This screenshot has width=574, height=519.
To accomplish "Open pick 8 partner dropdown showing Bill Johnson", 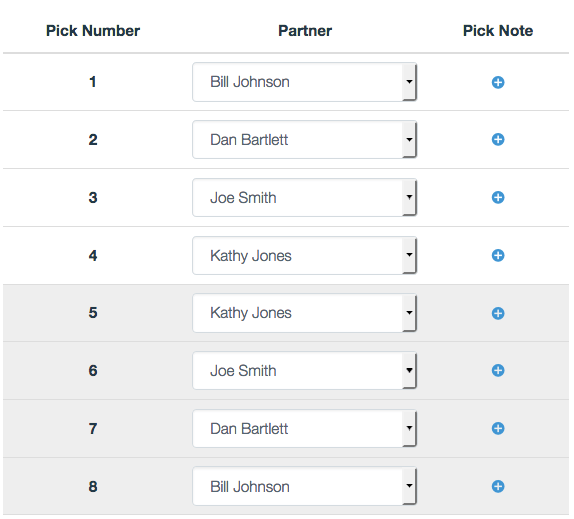I will click(305, 486).
